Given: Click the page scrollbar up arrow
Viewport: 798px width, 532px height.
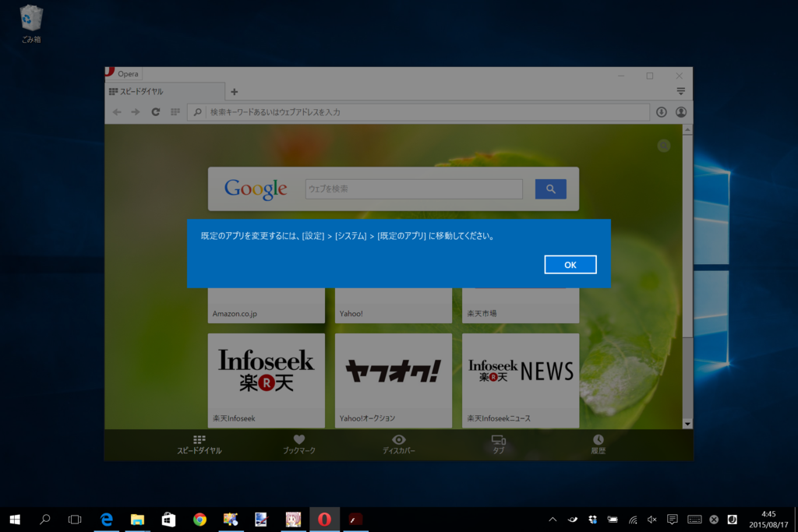Looking at the screenshot, I should (687, 130).
